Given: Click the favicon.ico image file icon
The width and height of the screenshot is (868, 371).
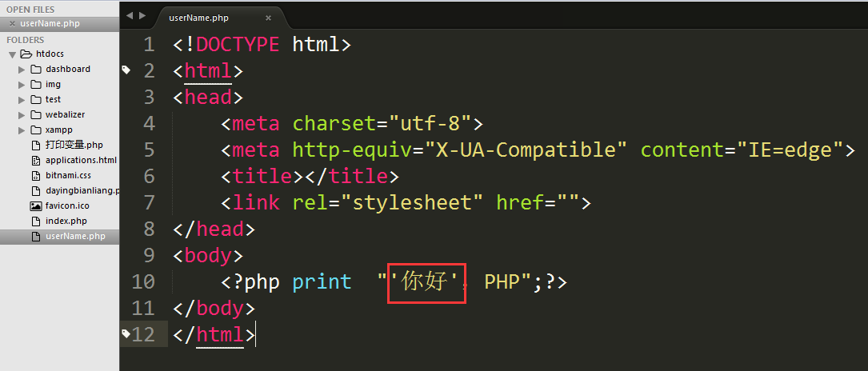Looking at the screenshot, I should [x=35, y=205].
